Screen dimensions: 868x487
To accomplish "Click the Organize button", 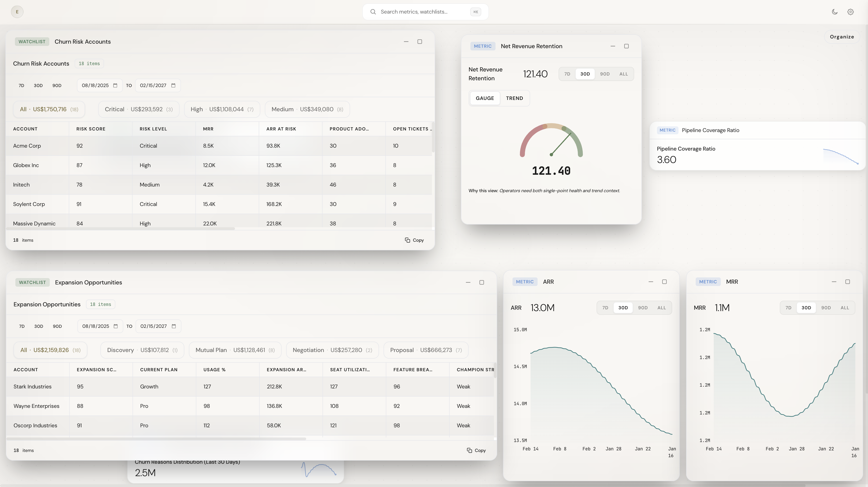I will click(x=842, y=37).
